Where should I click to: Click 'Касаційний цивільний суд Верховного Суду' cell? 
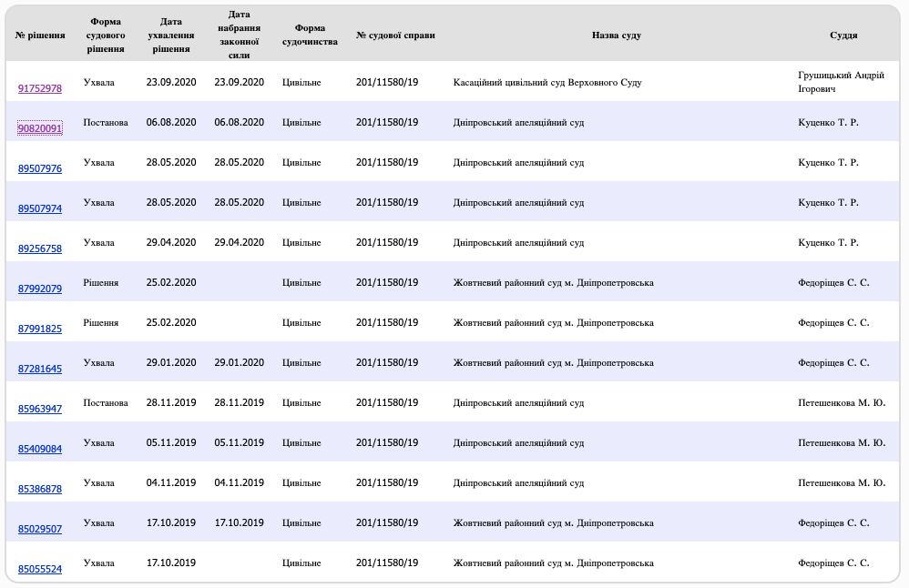click(x=547, y=83)
